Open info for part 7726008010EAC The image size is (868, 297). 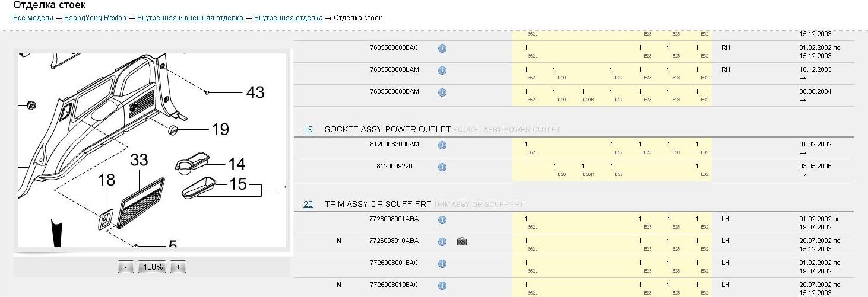point(442,286)
